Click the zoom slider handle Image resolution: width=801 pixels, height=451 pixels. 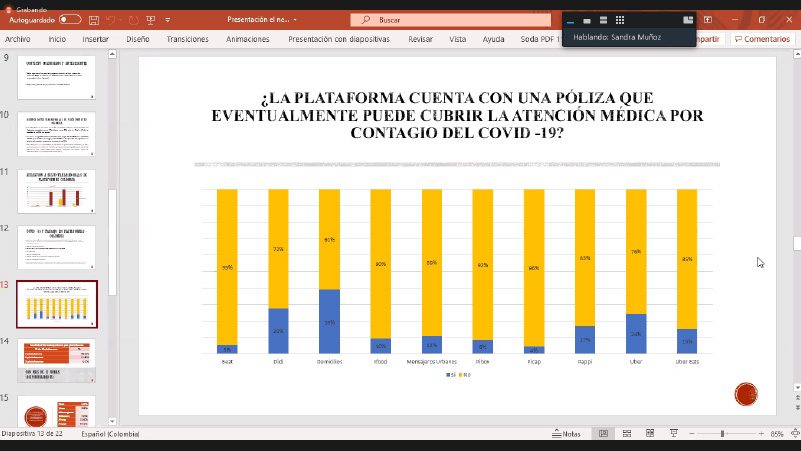722,434
